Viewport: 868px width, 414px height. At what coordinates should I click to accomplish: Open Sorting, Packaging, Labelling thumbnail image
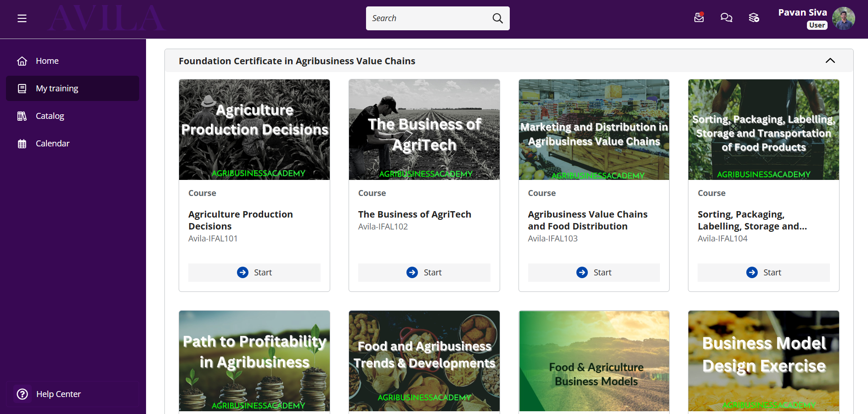pyautogui.click(x=764, y=129)
